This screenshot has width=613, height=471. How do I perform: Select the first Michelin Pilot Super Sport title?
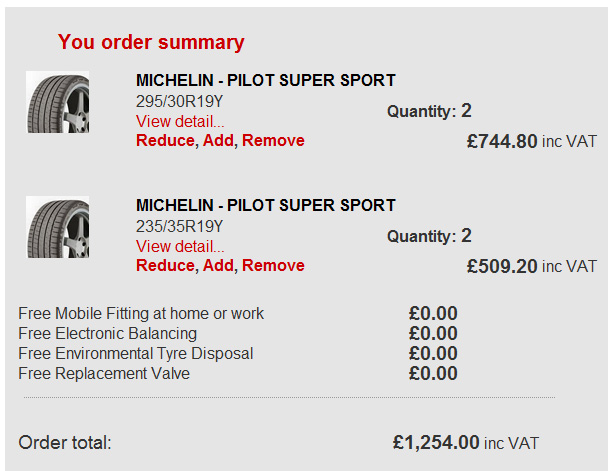click(x=266, y=80)
